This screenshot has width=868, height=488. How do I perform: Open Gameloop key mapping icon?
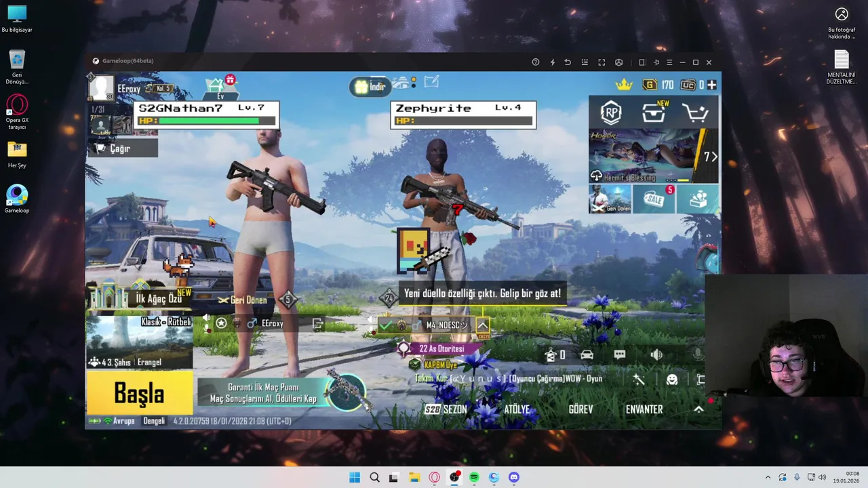[585, 62]
